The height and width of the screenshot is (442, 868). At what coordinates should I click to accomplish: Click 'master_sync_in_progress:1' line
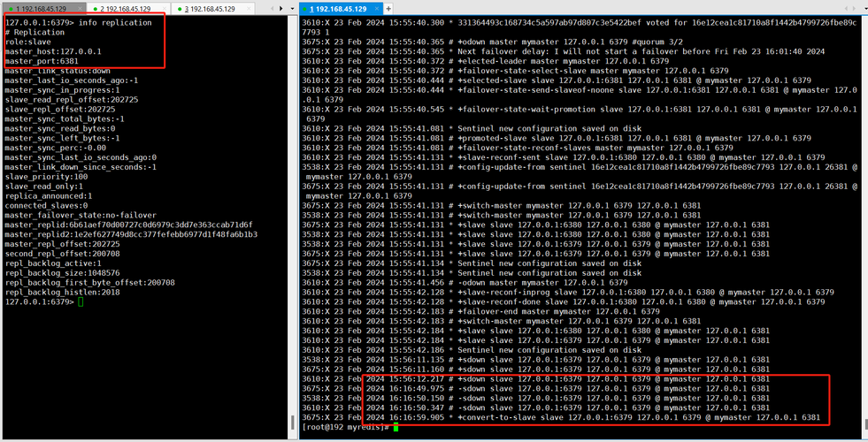(x=63, y=90)
